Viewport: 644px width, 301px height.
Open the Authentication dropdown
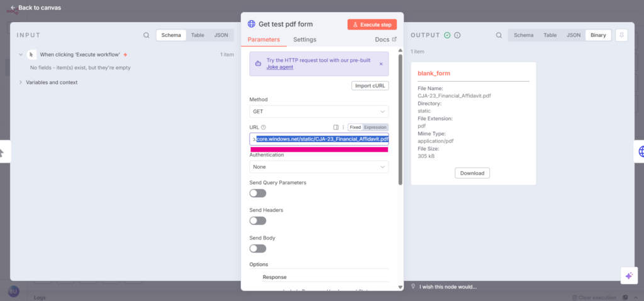click(319, 167)
